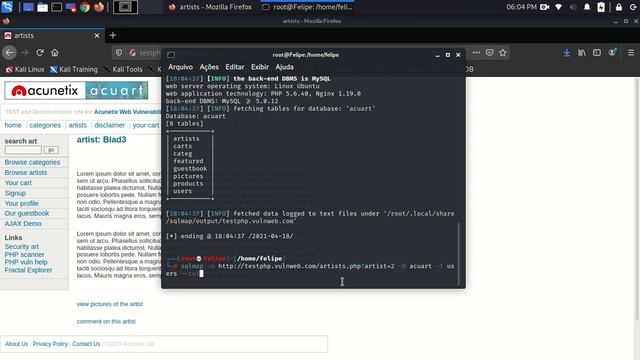Click the screen recorder camera icon
640x360 pixels.
click(544, 7)
